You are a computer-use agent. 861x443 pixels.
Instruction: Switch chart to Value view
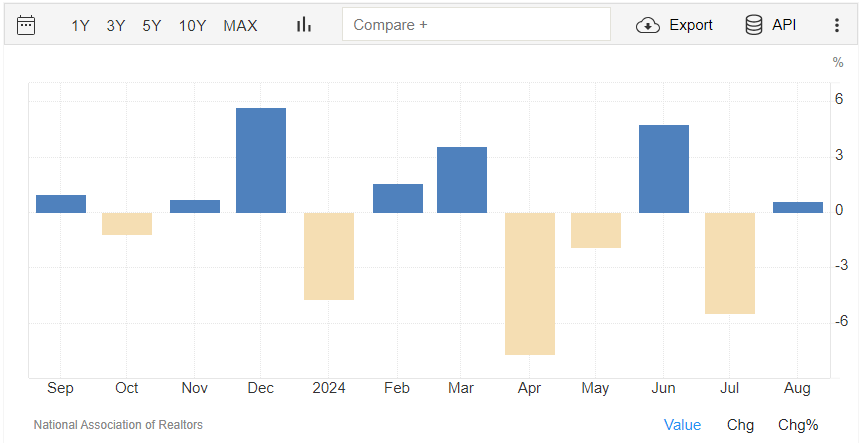(x=683, y=425)
